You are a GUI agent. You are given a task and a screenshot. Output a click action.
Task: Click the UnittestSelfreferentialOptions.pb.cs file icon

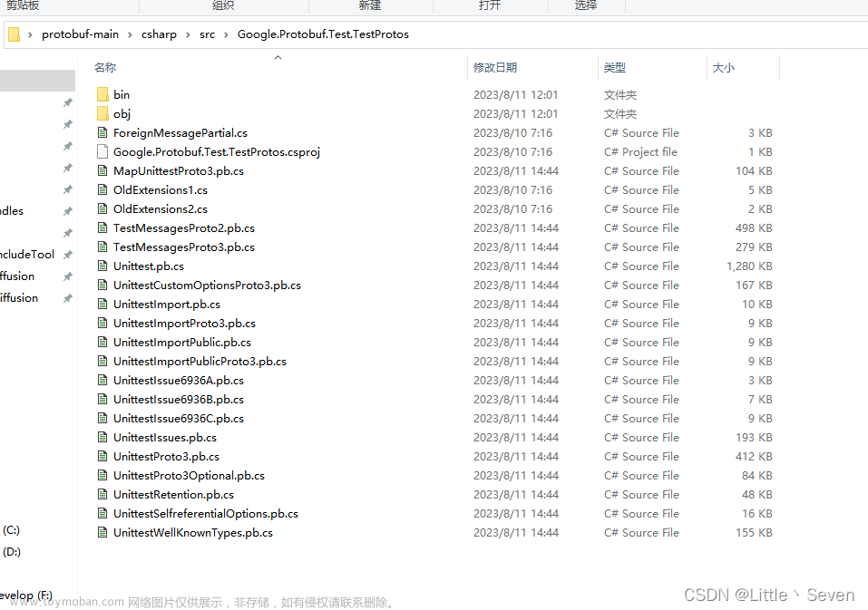coord(102,514)
